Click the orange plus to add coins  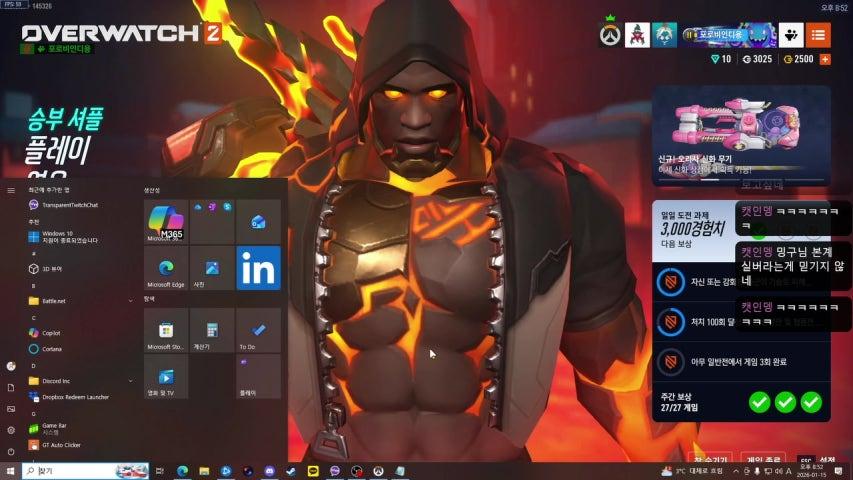pyautogui.click(x=825, y=59)
